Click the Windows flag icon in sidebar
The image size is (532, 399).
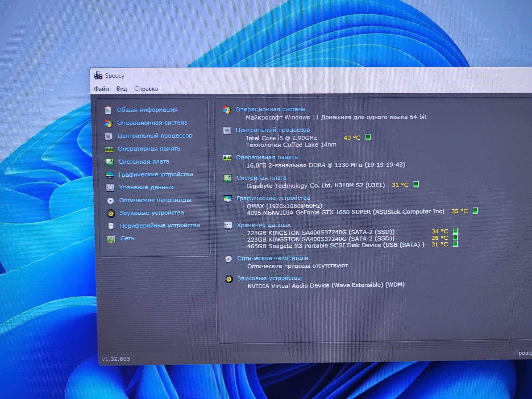pos(108,123)
